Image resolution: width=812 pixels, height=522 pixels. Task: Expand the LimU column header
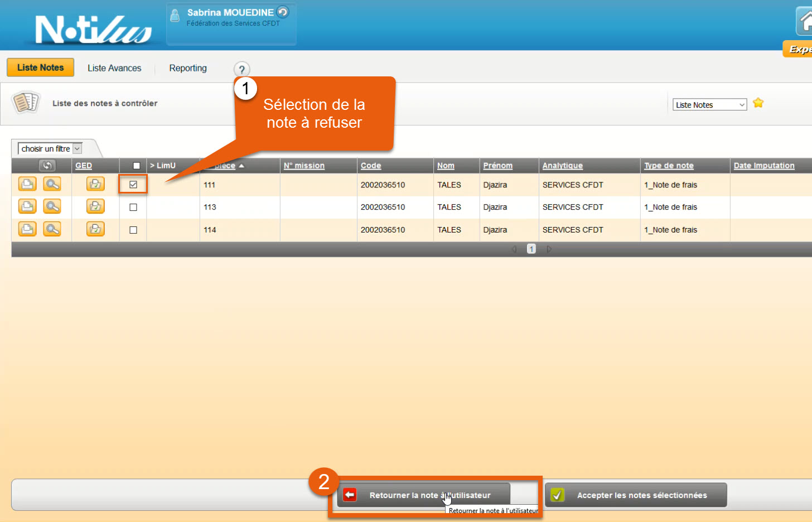click(x=163, y=166)
